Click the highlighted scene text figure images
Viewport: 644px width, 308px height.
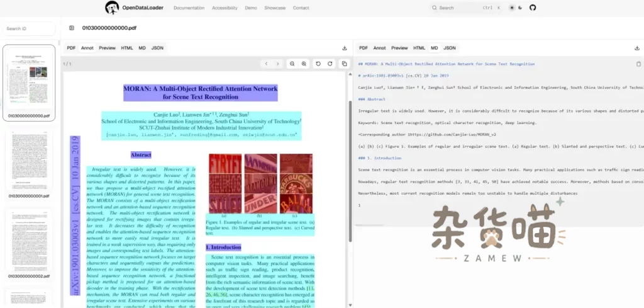pyautogui.click(x=261, y=183)
